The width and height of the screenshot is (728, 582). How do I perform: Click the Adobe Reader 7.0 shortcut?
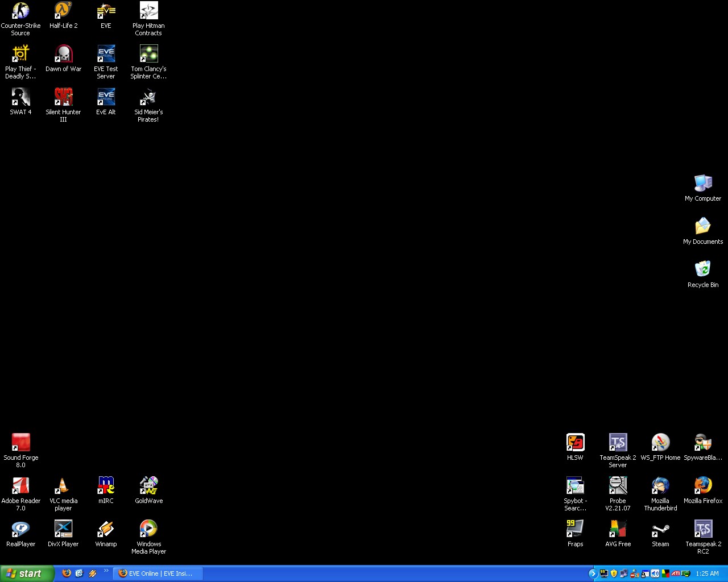pyautogui.click(x=21, y=494)
